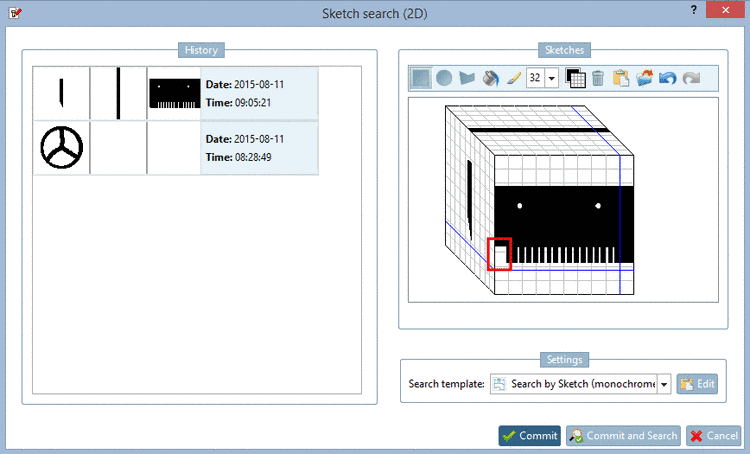This screenshot has height=454, width=750.
Task: Select the short pointed line sketch thumbnail
Action: click(61, 93)
